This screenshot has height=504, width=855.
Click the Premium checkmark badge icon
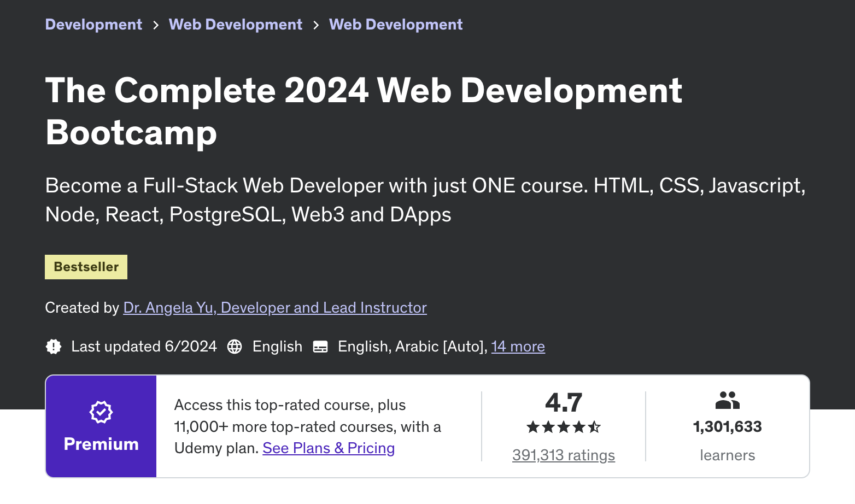tap(101, 412)
